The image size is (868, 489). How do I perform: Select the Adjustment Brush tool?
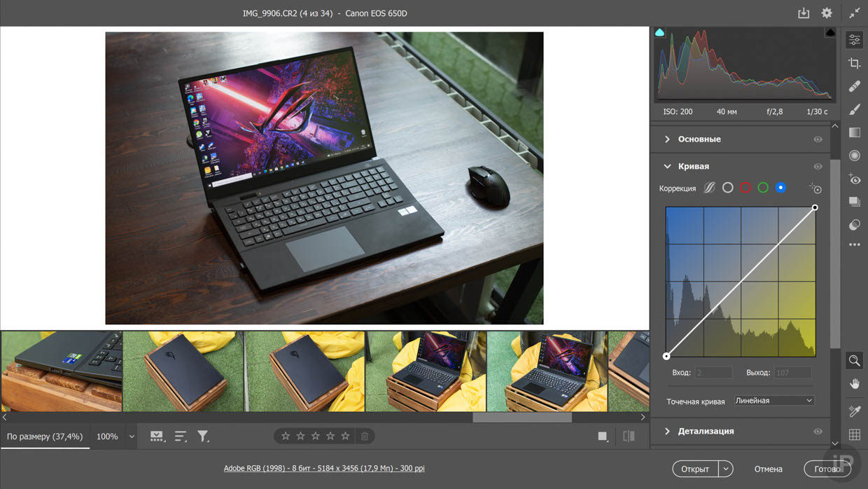(x=855, y=109)
